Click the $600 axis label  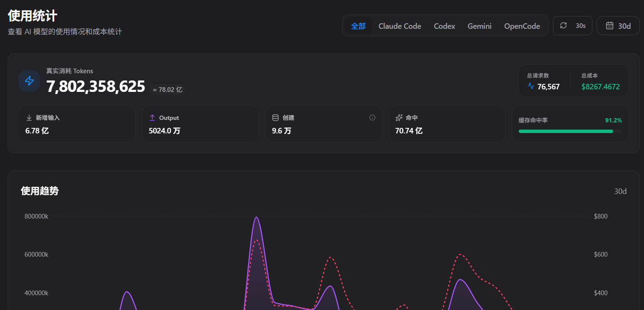[x=601, y=255]
